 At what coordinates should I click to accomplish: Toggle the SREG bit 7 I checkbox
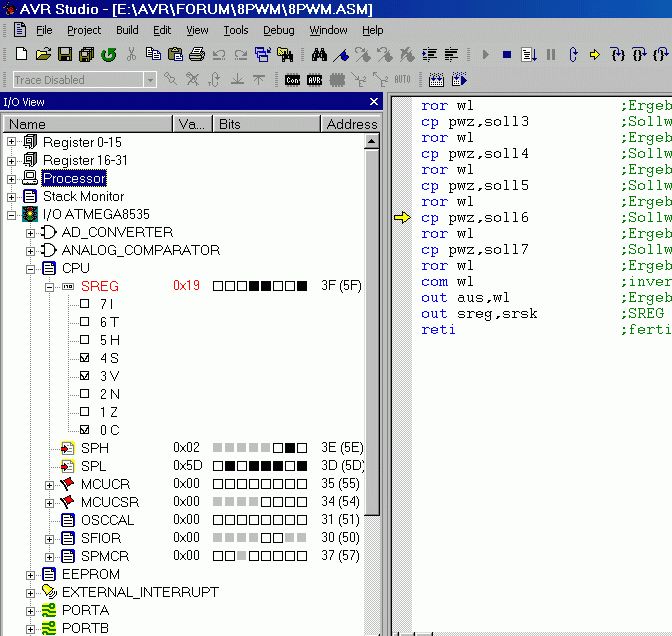tap(85, 304)
